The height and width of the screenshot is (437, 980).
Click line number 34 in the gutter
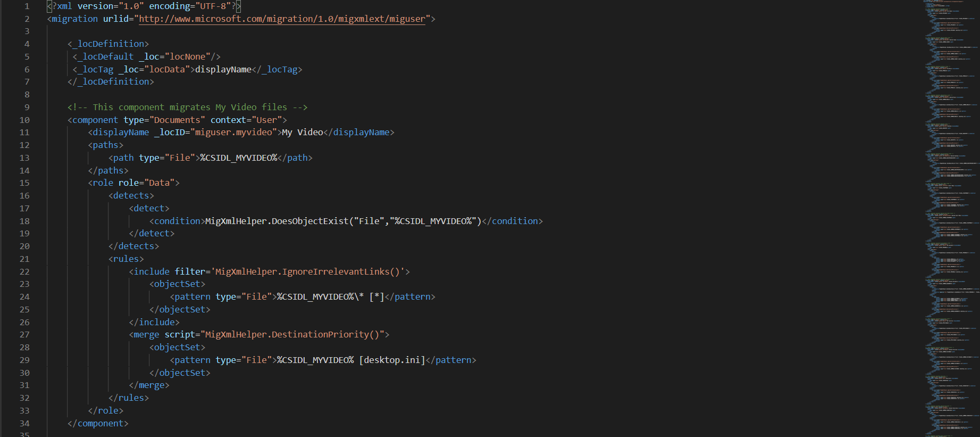[x=24, y=424]
